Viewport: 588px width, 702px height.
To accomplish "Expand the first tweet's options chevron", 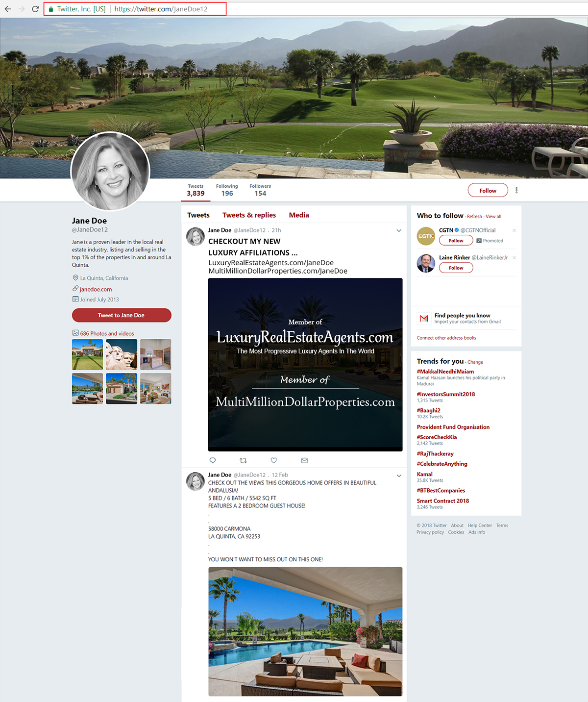I will (399, 230).
